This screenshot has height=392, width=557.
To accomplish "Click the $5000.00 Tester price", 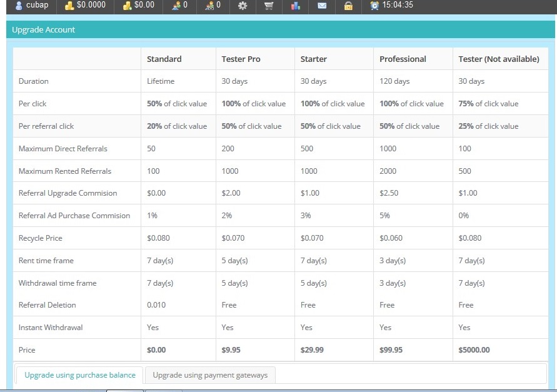I will tap(474, 349).
